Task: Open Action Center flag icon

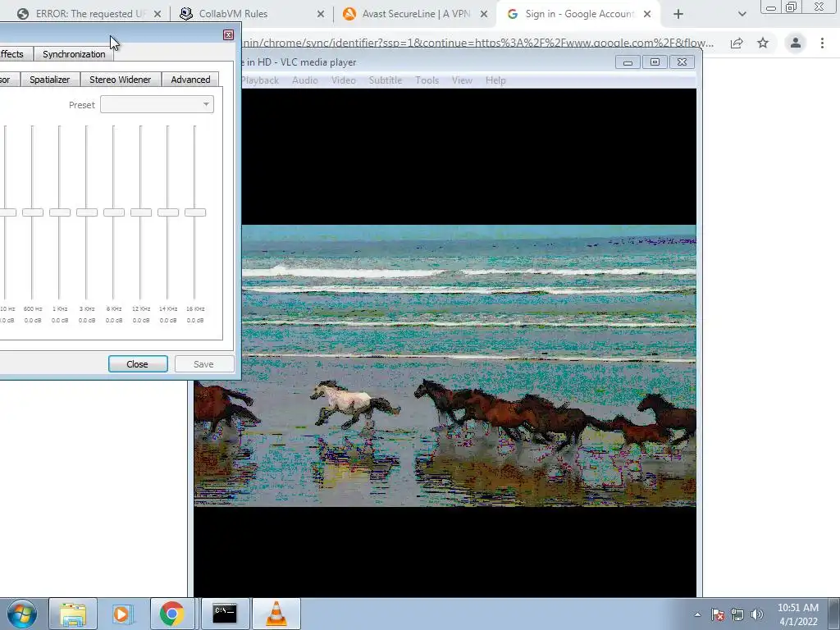Action: pos(718,614)
